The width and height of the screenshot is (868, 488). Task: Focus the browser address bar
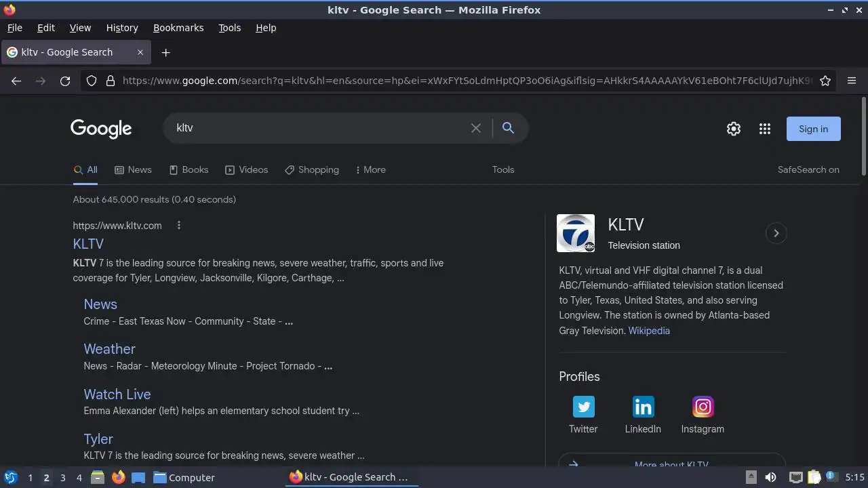click(467, 81)
